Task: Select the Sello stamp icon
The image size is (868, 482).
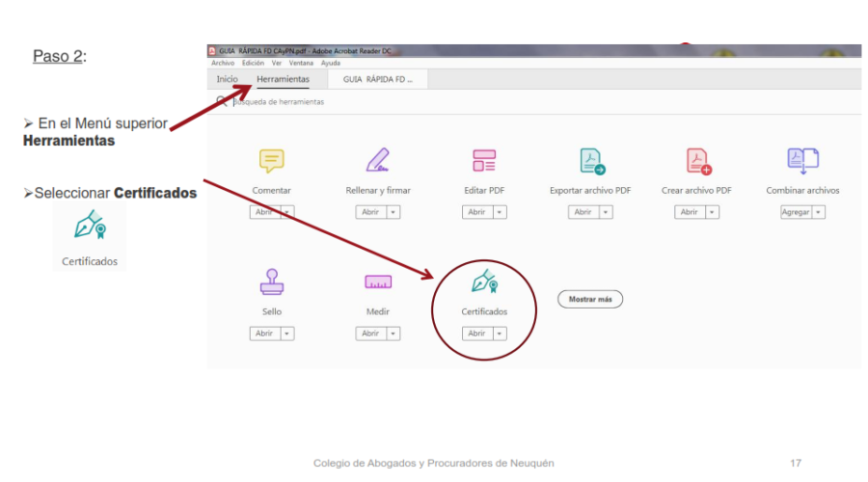Action: pos(272,281)
